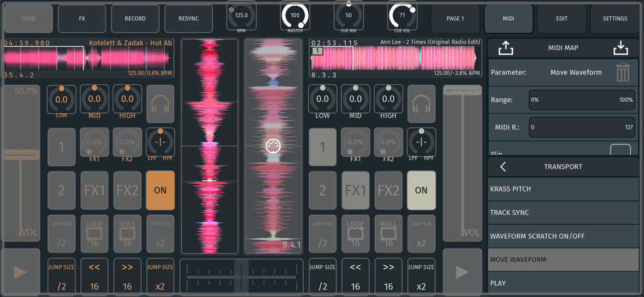Click the LOAD button
Image resolution: width=644 pixels, height=297 pixels.
tap(29, 19)
